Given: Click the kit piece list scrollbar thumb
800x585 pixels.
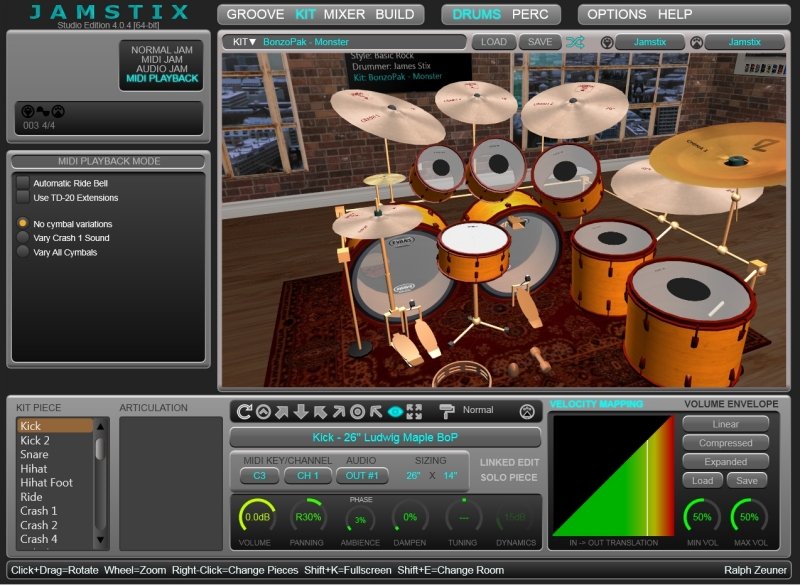Looking at the screenshot, I should (x=100, y=449).
